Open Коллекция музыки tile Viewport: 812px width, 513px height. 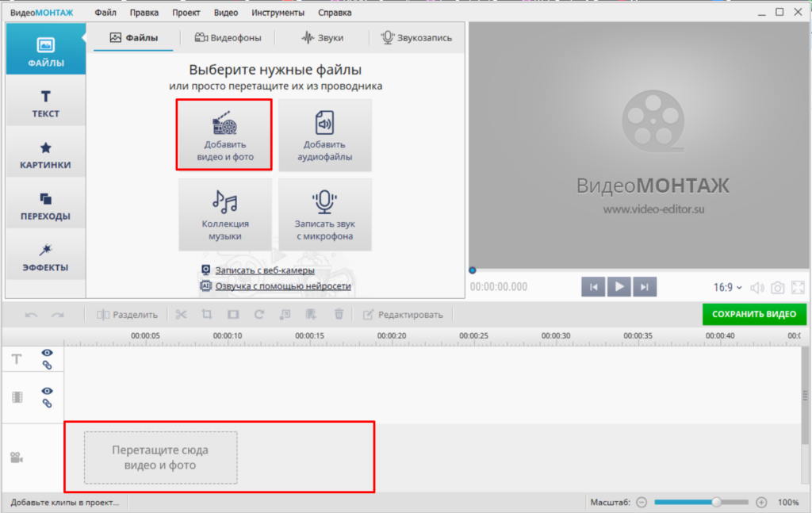pos(224,215)
